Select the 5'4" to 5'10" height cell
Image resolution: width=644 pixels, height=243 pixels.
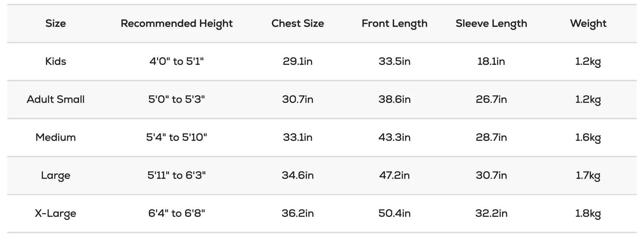tap(177, 137)
